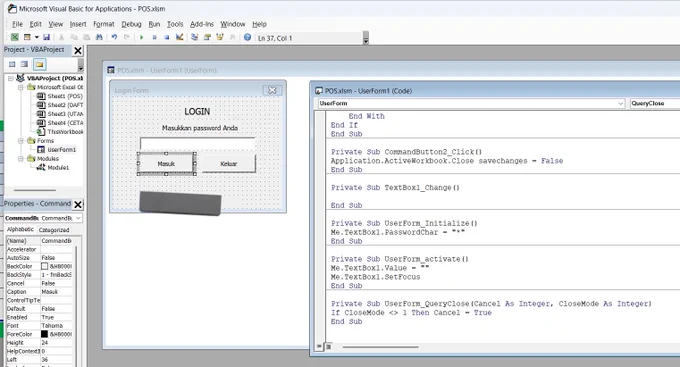Viewport: 680px width, 367px height.
Task: Click the Reset (stop) toolbar icon
Action: click(167, 38)
